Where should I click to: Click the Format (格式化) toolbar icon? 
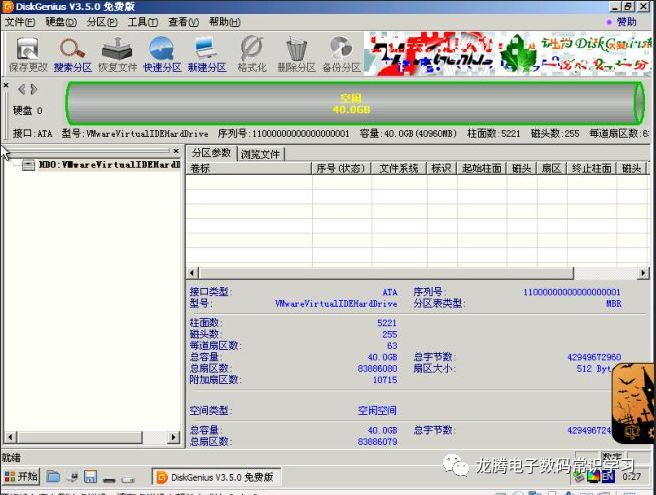coord(252,54)
